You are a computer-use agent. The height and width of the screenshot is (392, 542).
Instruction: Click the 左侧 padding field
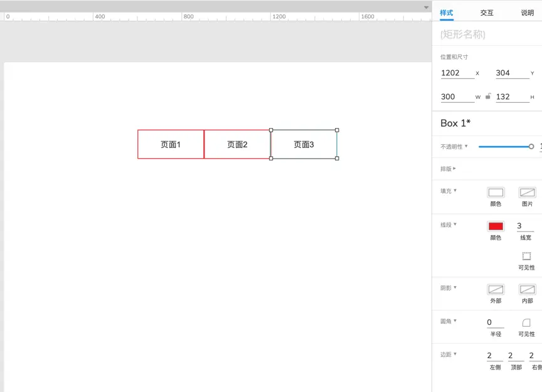pyautogui.click(x=495, y=356)
